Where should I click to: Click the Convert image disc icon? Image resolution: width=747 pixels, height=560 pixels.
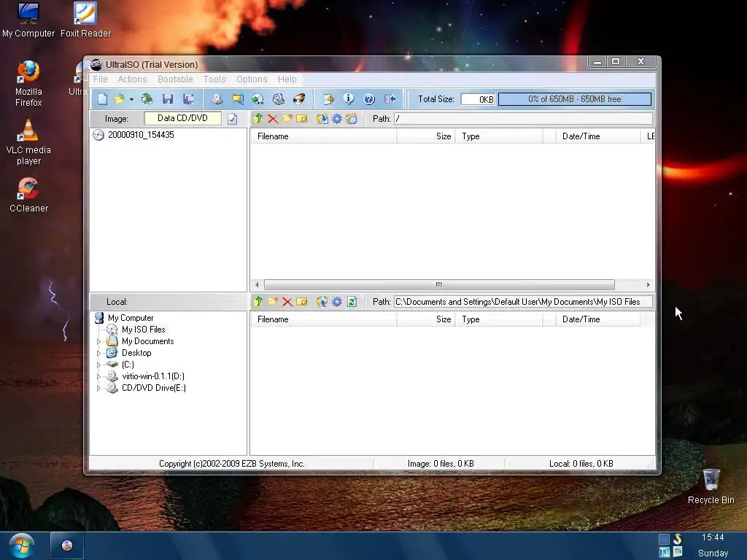click(258, 99)
